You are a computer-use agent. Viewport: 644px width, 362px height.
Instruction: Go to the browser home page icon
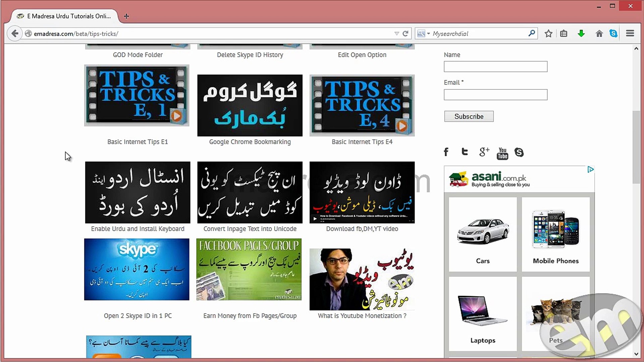(599, 34)
